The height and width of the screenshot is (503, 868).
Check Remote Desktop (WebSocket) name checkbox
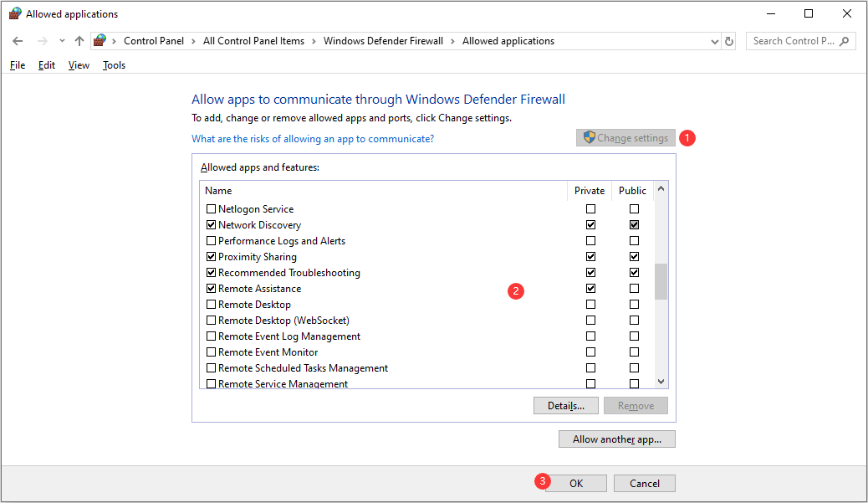(x=211, y=321)
